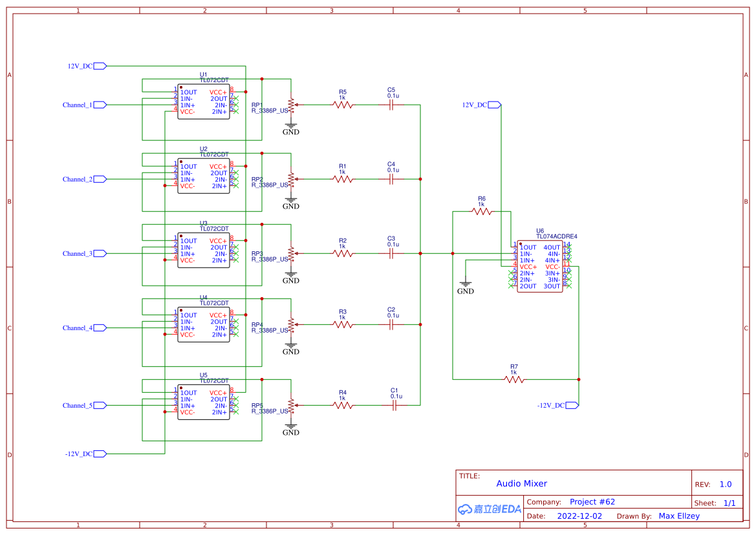756x535 pixels.
Task: Pick the R7 resistor symbol
Action: (x=514, y=380)
